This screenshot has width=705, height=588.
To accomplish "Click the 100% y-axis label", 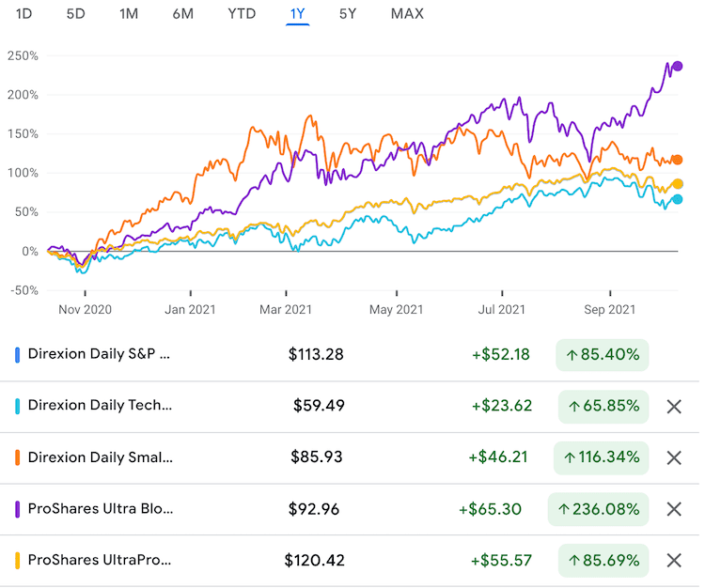I will (23, 173).
